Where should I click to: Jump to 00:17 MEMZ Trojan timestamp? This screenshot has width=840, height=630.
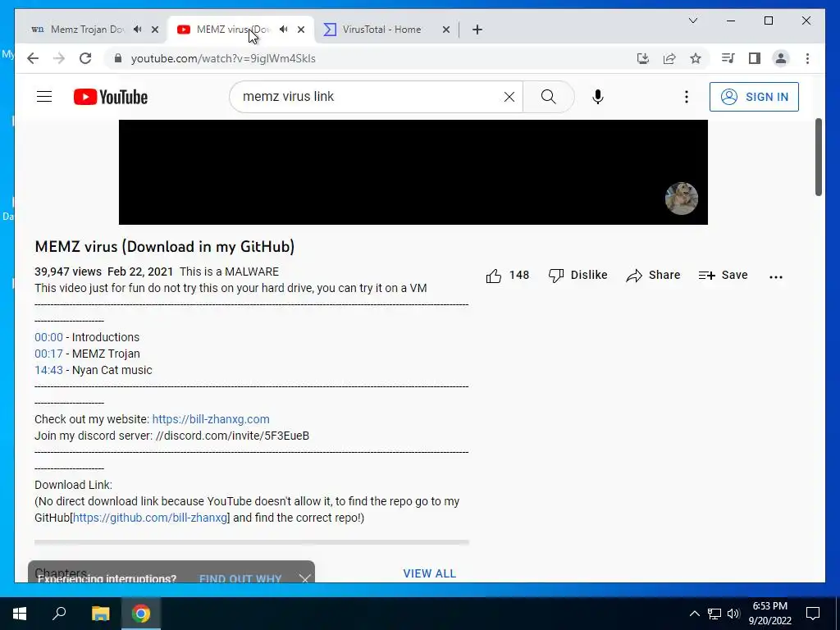pyautogui.click(x=48, y=354)
